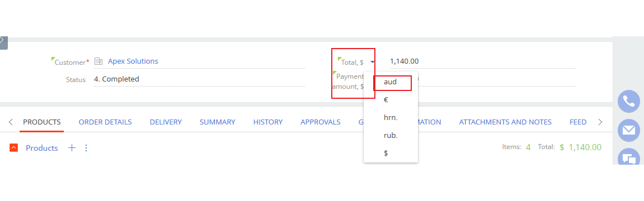Screen dimensions: 644x201
Task: Click the Total amount 1,140.00 field
Action: click(483, 61)
